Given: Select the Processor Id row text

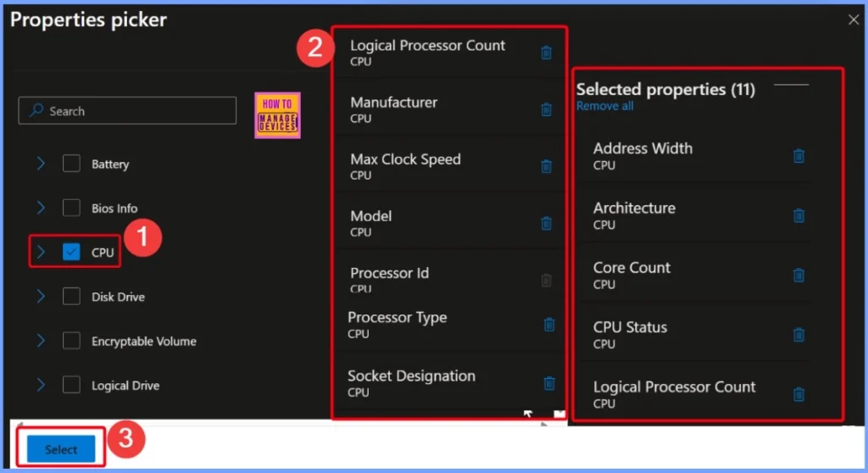Looking at the screenshot, I should pyautogui.click(x=389, y=273).
